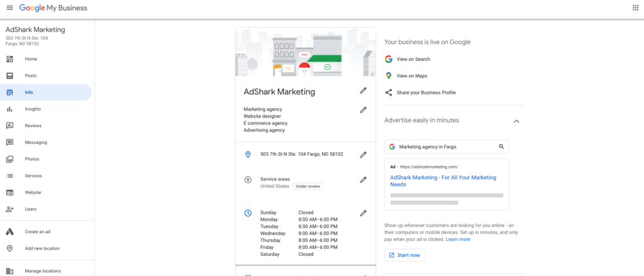Click the Users add-person icon
644x276 pixels.
coord(10,209)
